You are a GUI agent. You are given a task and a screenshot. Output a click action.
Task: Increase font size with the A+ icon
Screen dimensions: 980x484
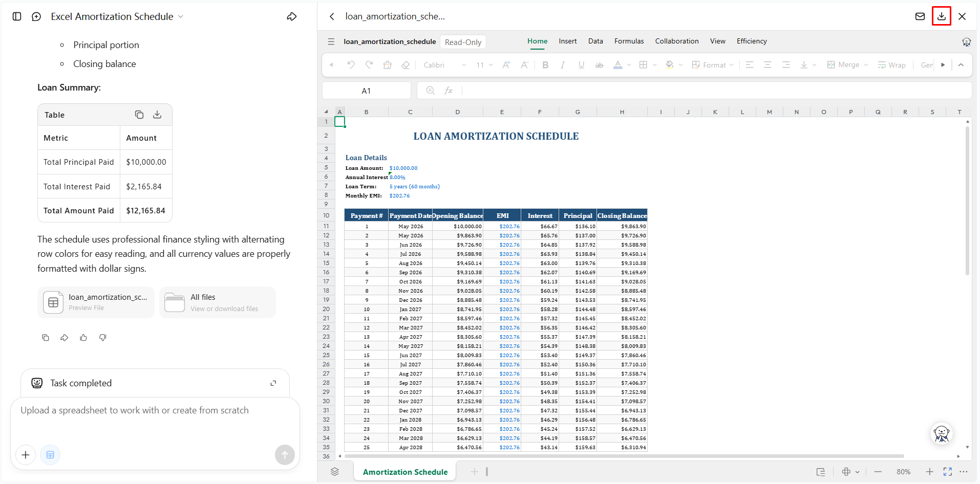[x=506, y=64]
